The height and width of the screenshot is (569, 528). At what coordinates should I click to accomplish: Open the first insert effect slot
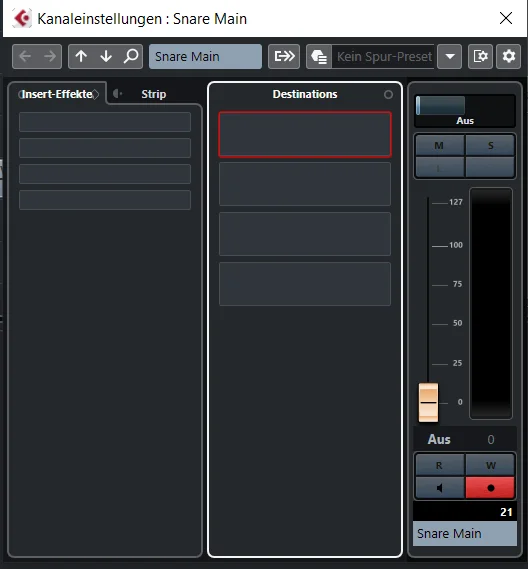click(x=105, y=122)
